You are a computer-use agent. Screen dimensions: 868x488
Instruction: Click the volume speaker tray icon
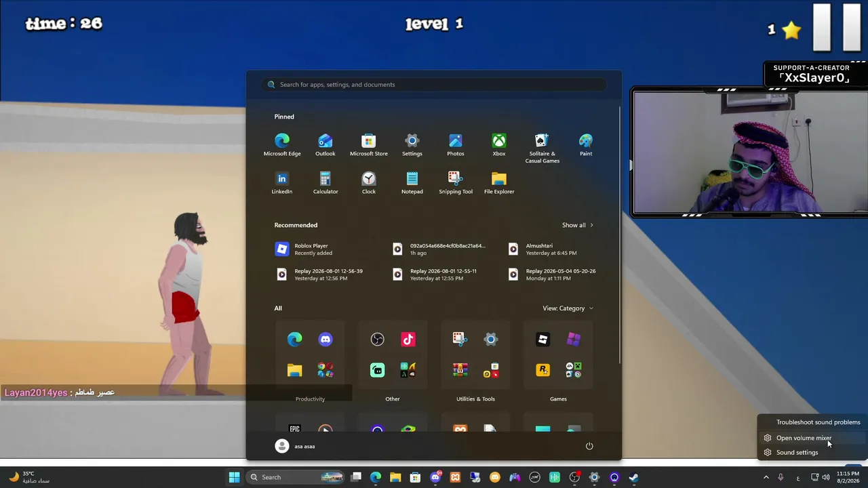coord(825,477)
